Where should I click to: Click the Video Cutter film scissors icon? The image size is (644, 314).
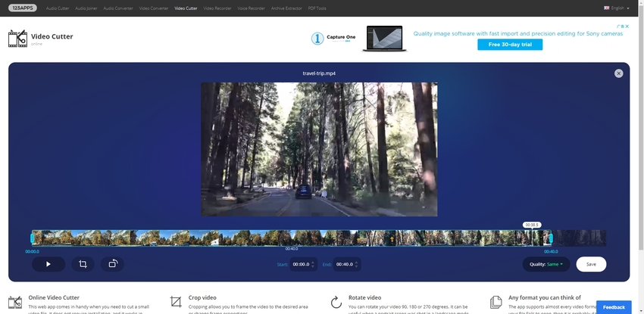[17, 39]
